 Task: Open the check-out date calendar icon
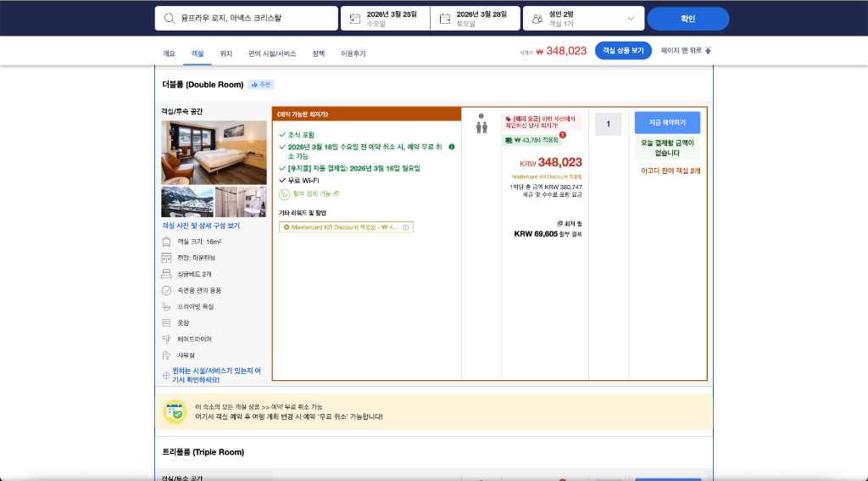point(445,19)
